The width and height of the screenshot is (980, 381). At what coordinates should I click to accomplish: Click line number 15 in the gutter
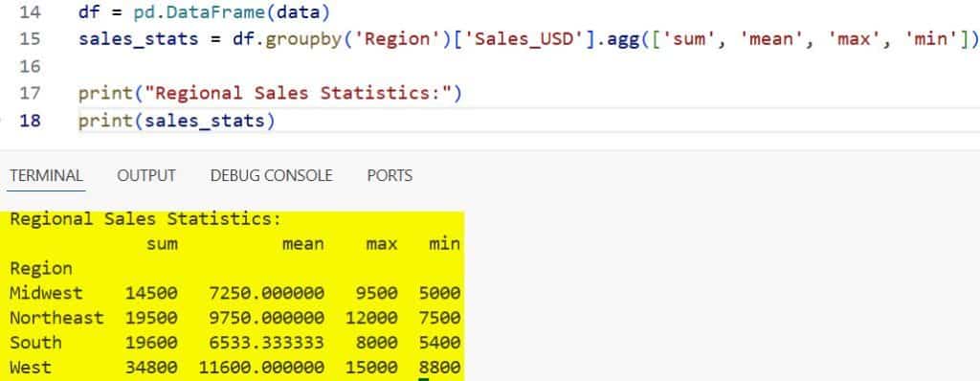[30, 39]
